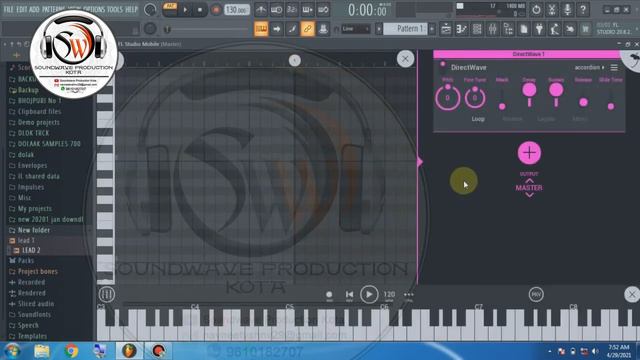Image resolution: width=640 pixels, height=360 pixels.
Task: Click the 0:00:00 time display
Action: (x=367, y=10)
